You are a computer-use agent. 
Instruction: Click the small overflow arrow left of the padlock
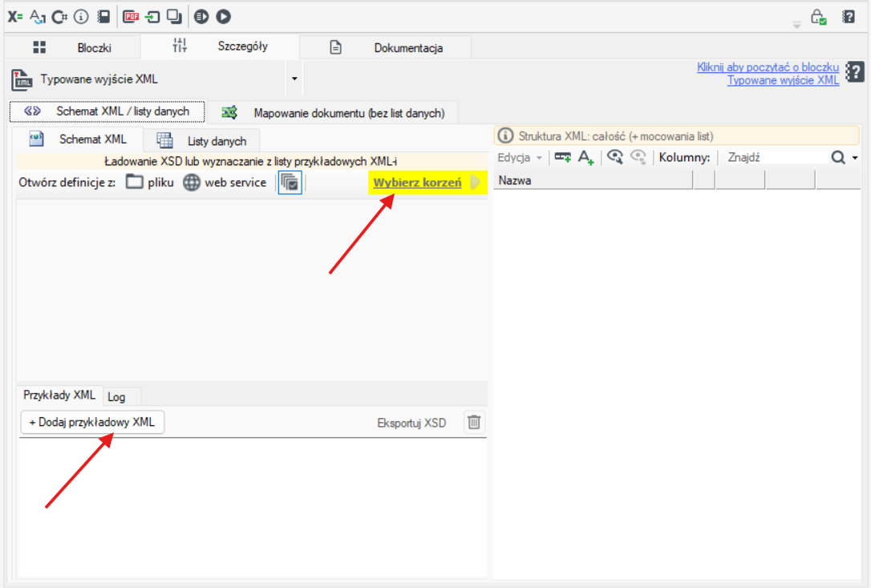tap(796, 25)
